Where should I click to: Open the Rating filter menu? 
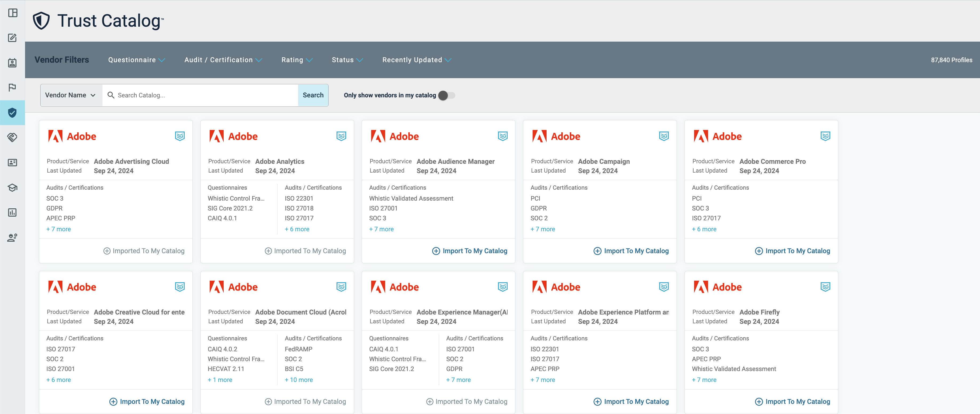click(x=296, y=60)
